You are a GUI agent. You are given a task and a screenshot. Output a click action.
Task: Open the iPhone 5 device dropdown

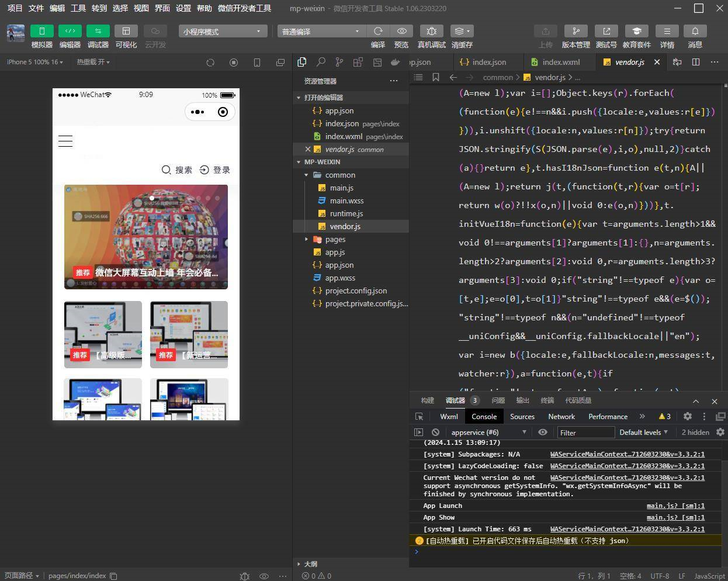(34, 62)
